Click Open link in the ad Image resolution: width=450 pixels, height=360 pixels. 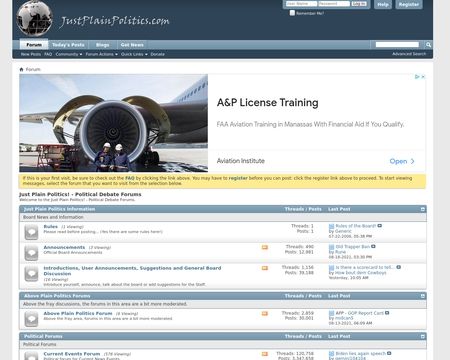click(398, 161)
